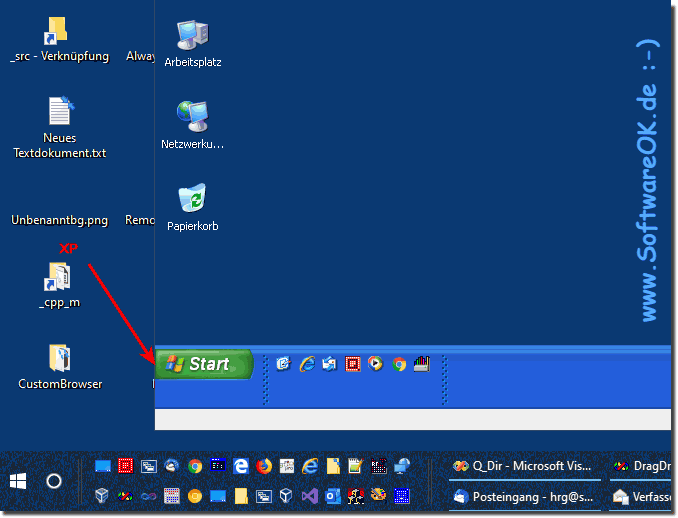The height and width of the screenshot is (518, 678).
Task: Switch to Posteingang - hrg@s... taskbar window
Action: [x=524, y=497]
